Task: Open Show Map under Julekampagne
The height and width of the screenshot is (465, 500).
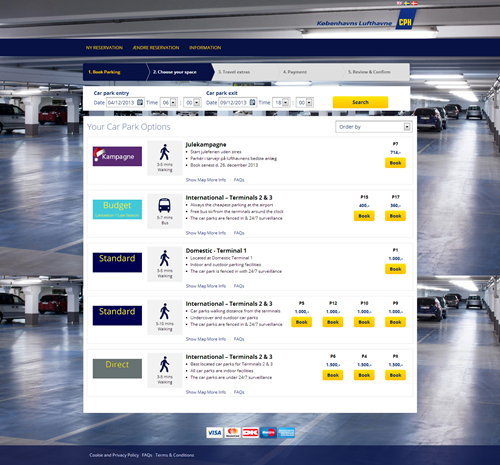Action: pyautogui.click(x=196, y=180)
